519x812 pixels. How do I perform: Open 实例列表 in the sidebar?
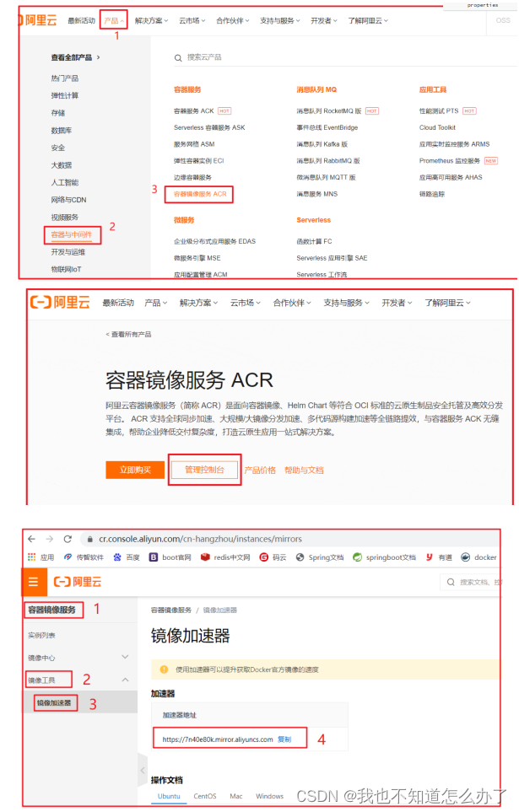41,636
